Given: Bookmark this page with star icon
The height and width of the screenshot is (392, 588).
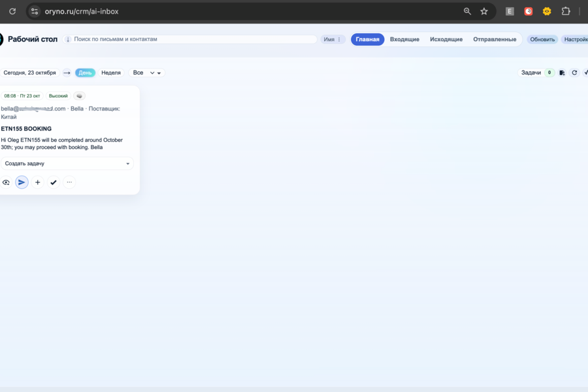Looking at the screenshot, I should tap(484, 11).
